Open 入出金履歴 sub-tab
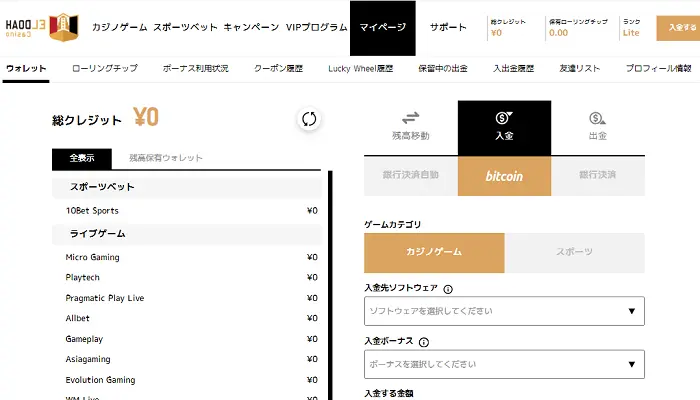This screenshot has height=400, width=700. [513, 68]
